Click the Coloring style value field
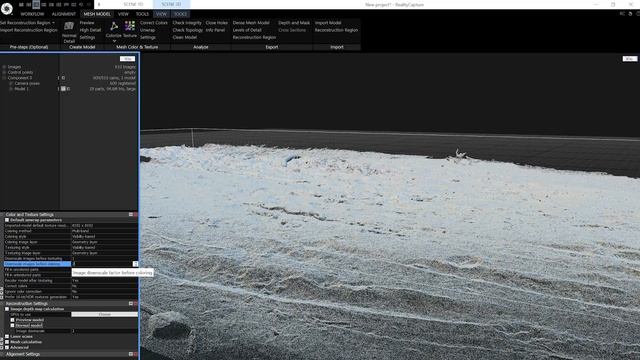Viewport: 640px width, 360px height. coord(104,237)
